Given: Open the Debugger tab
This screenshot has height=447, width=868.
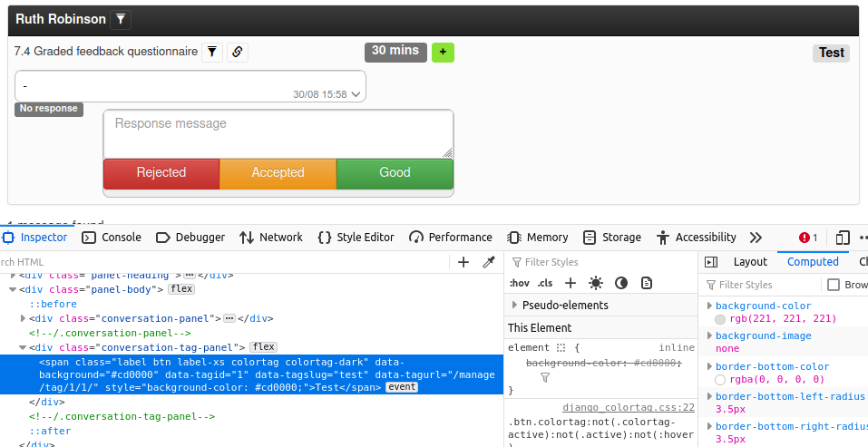Looking at the screenshot, I should click(x=190, y=238).
